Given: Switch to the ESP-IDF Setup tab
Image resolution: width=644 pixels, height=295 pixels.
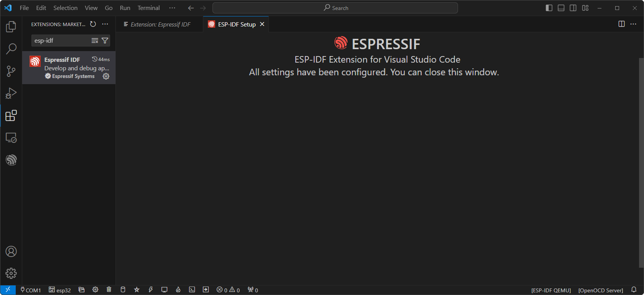Looking at the screenshot, I should tap(237, 24).
